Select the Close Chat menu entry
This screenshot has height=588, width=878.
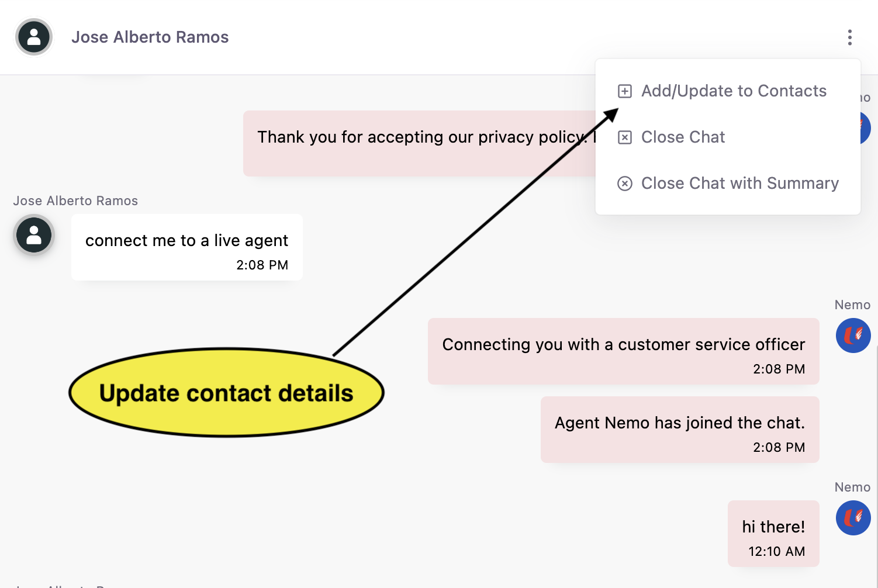[683, 137]
